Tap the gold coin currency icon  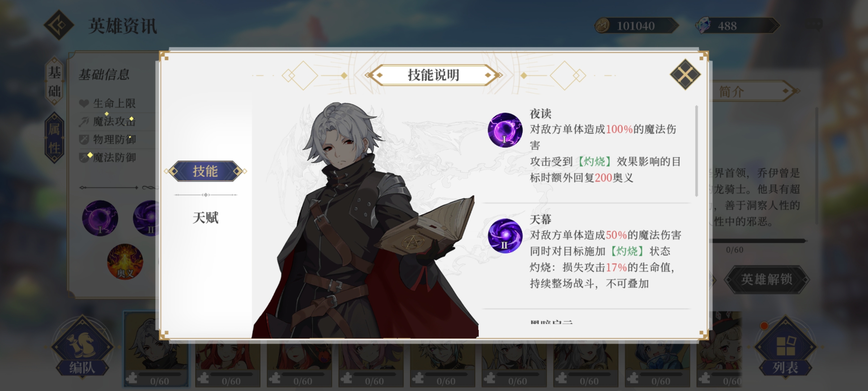[x=603, y=26]
